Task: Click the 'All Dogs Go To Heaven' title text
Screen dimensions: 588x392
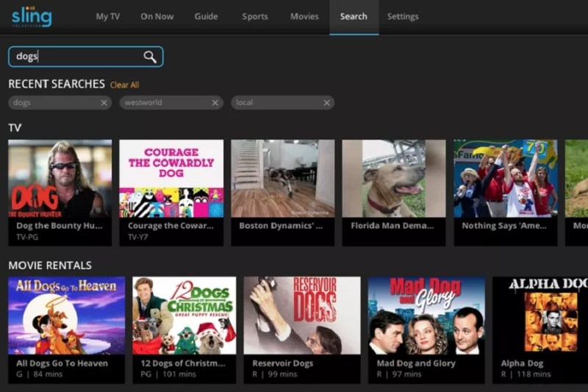Action: [x=62, y=363]
